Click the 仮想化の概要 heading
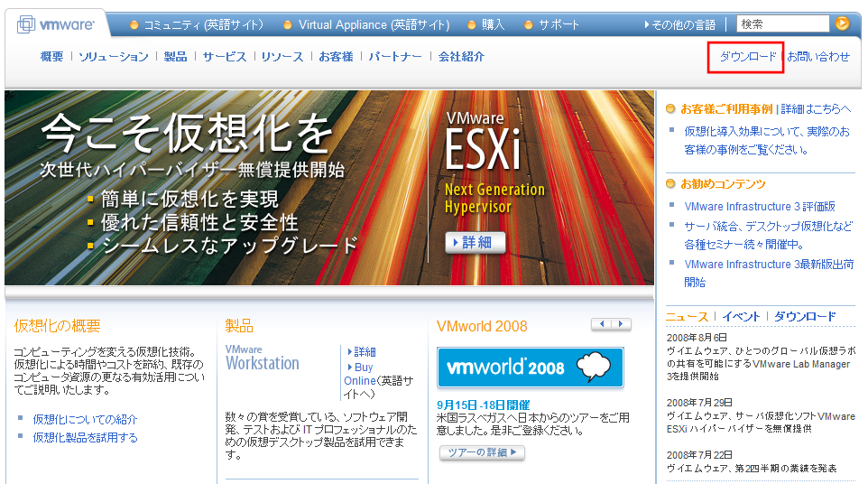The height and width of the screenshot is (484, 868). (x=57, y=326)
